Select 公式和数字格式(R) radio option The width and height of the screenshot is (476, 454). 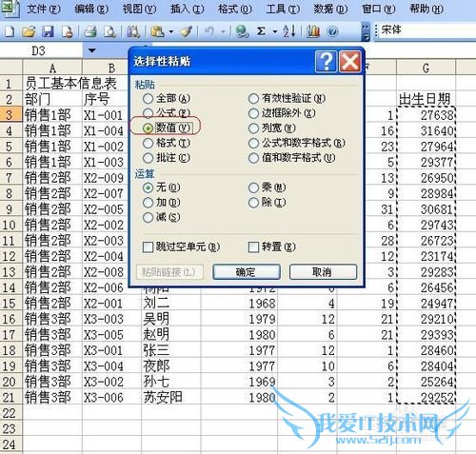point(297,143)
